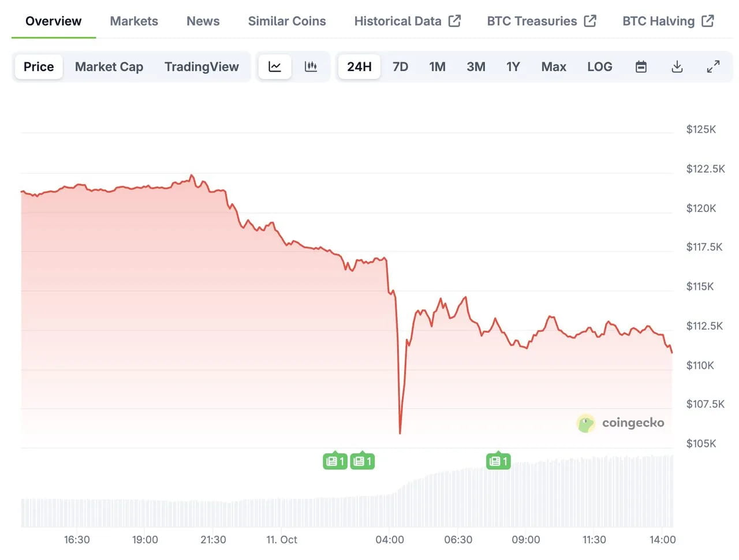Switch chart to 3M range
This screenshot has height=560, width=739.
click(x=476, y=66)
